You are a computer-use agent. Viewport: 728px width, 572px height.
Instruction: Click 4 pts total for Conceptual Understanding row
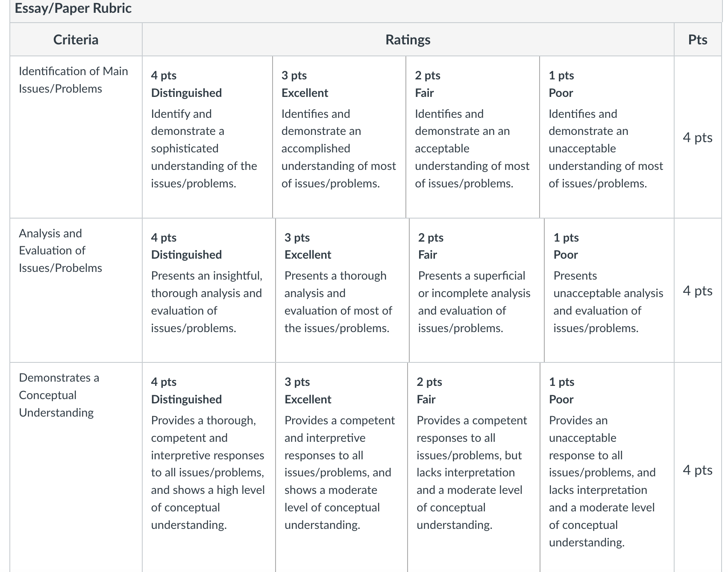698,470
